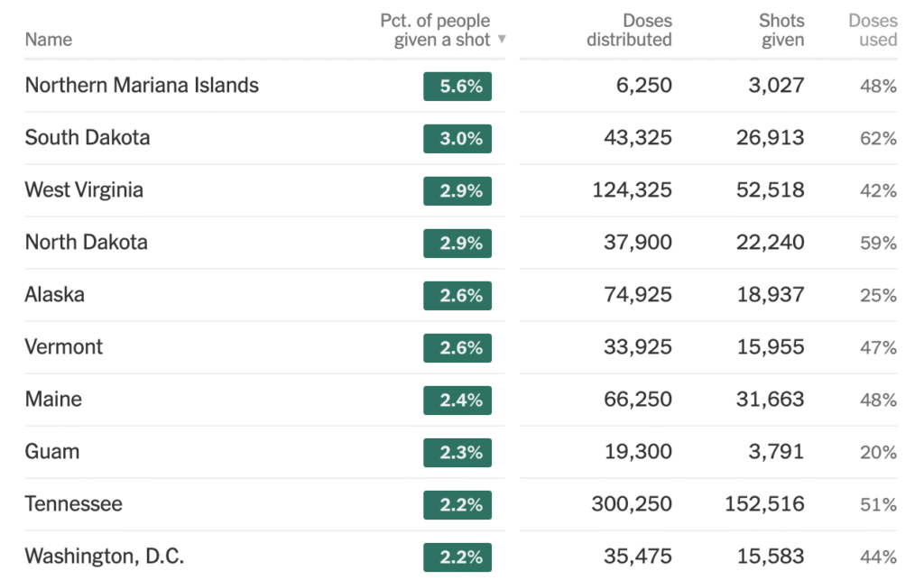Click the sort arrow beside Pct. of people
Image resolution: width=924 pixels, height=580 pixels.
(x=502, y=40)
